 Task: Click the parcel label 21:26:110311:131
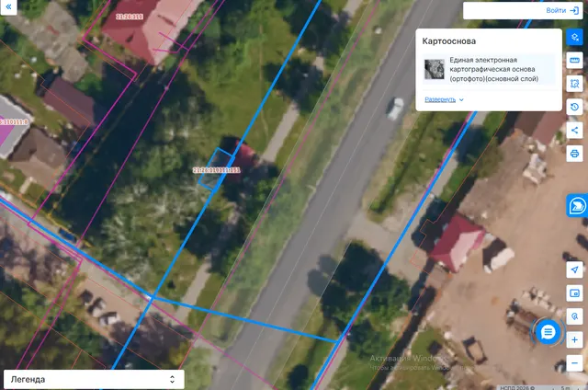tap(217, 170)
